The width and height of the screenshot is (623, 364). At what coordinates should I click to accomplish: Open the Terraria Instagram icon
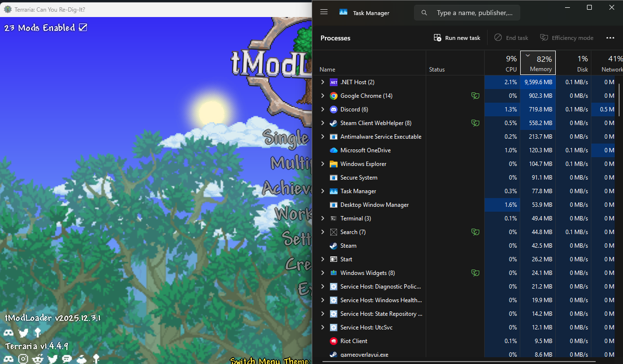coord(23,359)
